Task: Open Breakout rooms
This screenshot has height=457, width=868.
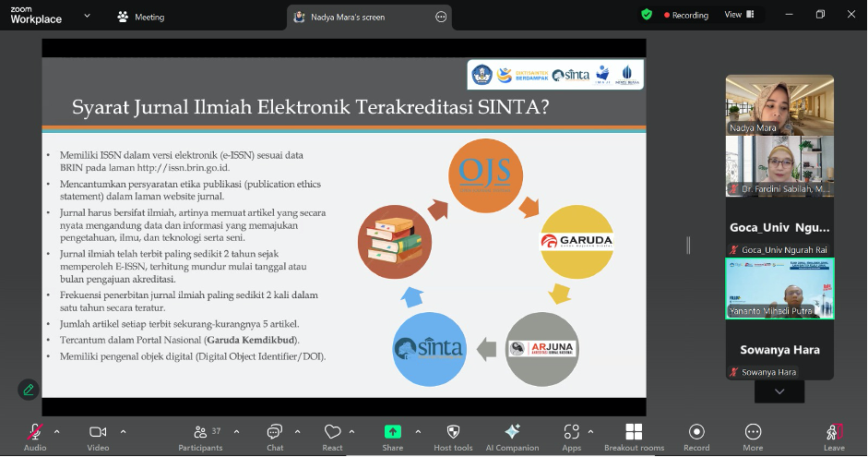Action: [634, 437]
